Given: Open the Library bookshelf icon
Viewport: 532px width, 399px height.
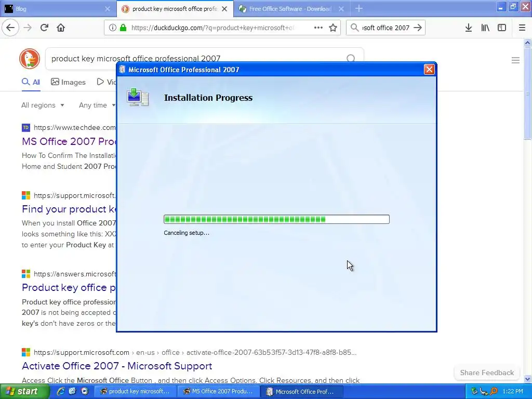Looking at the screenshot, I should 485,28.
